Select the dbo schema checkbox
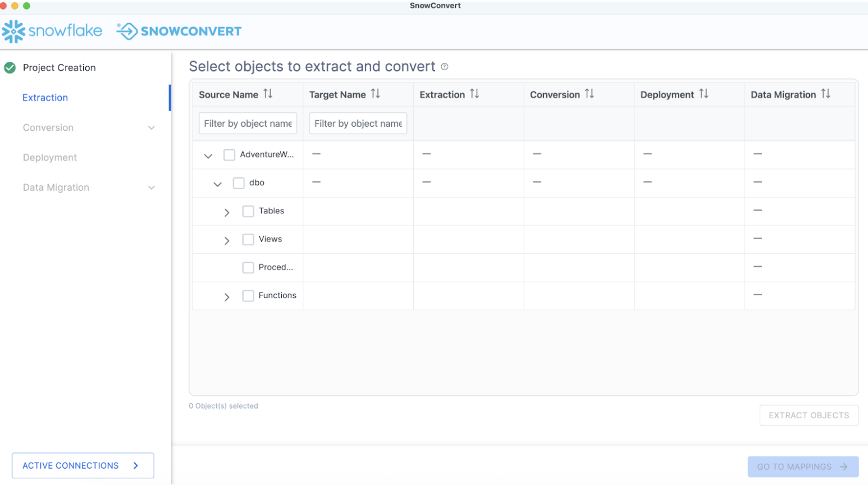 [x=239, y=183]
